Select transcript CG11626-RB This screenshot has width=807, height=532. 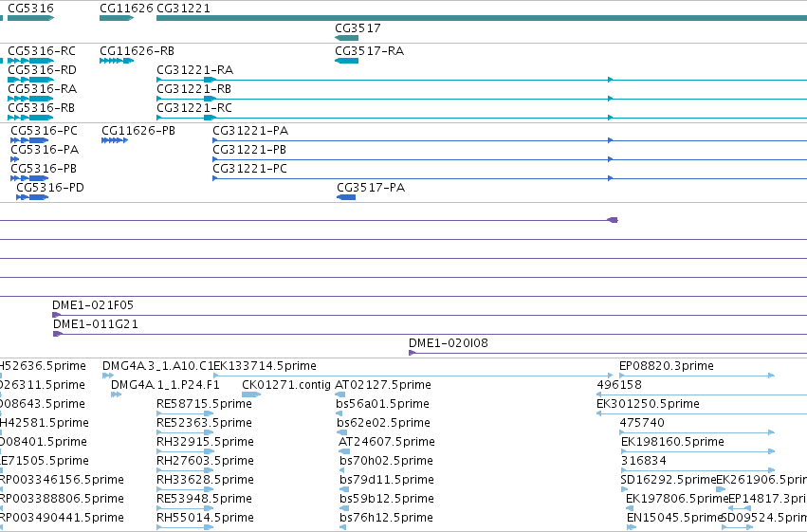click(x=137, y=51)
